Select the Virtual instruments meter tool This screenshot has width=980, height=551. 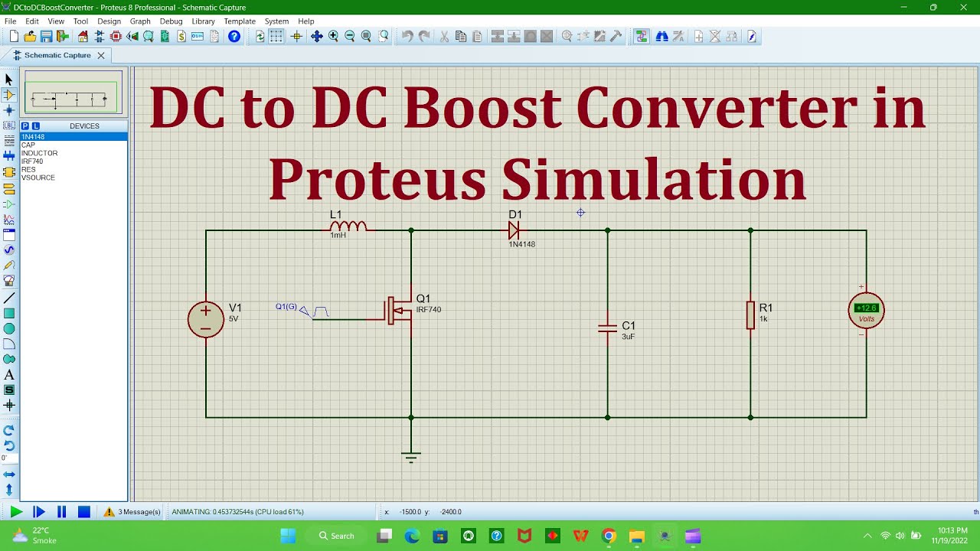[x=9, y=281]
